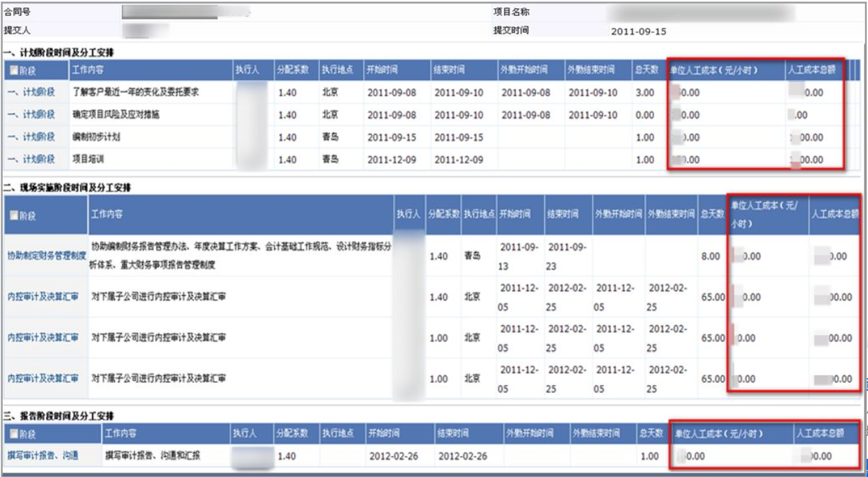Click the end time 2011-09-23 in the 协助制定财务管理制度 row
868x477 pixels.
tap(567, 256)
